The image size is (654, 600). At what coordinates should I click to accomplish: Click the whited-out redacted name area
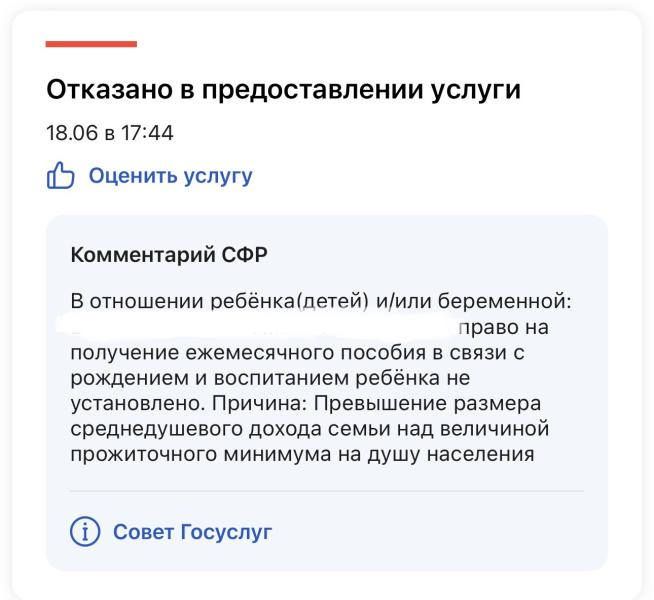pos(257,326)
